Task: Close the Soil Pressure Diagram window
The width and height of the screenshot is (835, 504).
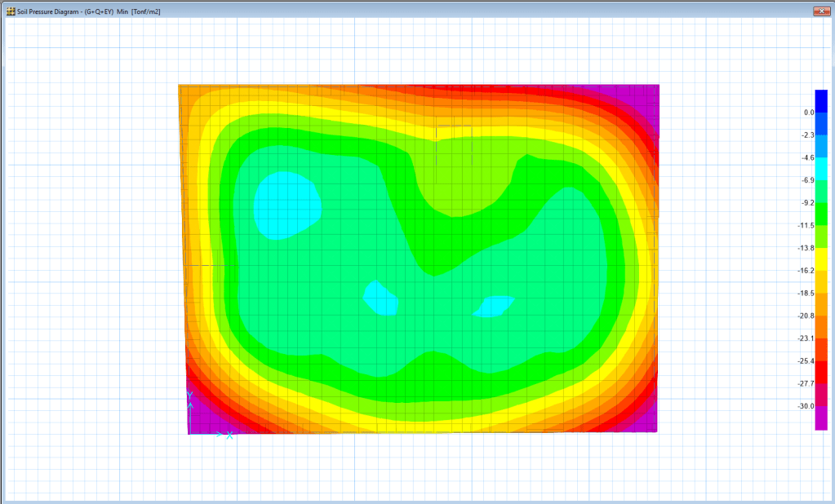Action: (x=819, y=11)
